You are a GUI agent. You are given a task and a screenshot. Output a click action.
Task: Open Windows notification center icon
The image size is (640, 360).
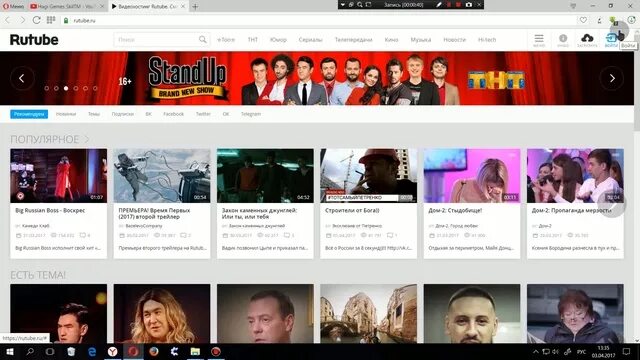(x=627, y=351)
